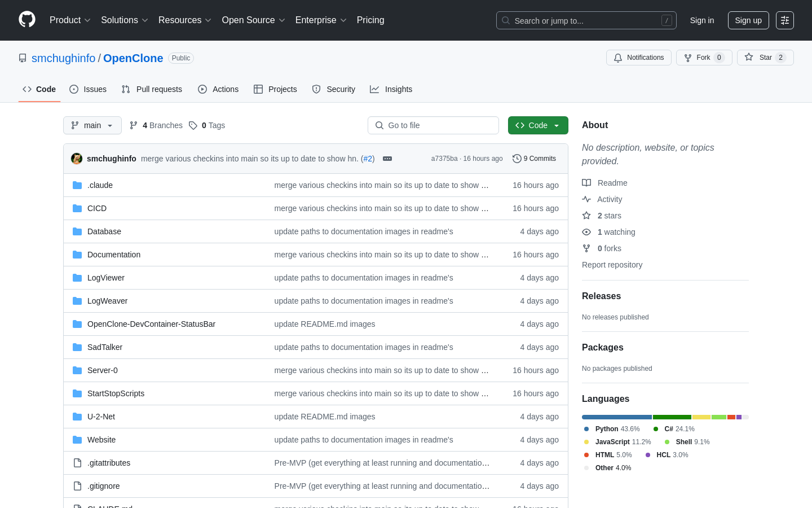Screen dimensions: 812x508
Task: Click the Search or jump to field
Action: click(586, 20)
